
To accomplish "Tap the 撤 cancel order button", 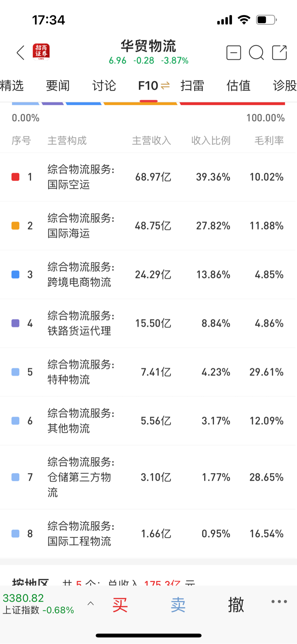I will pyautogui.click(x=236, y=605).
